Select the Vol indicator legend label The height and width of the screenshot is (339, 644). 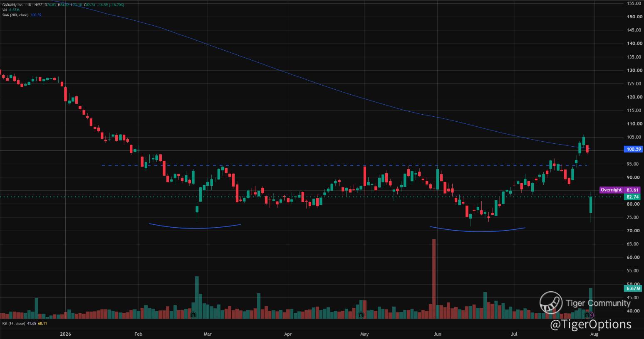5,10
